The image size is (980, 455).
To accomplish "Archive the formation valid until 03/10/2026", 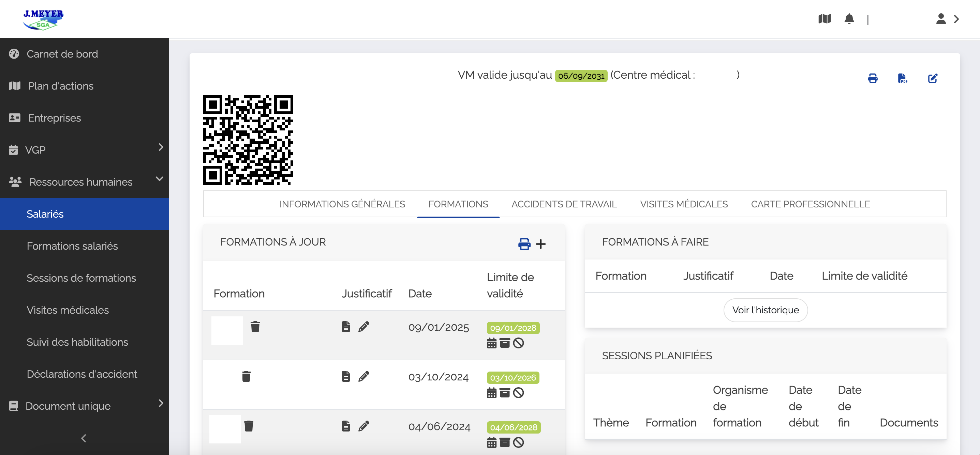I will (504, 393).
